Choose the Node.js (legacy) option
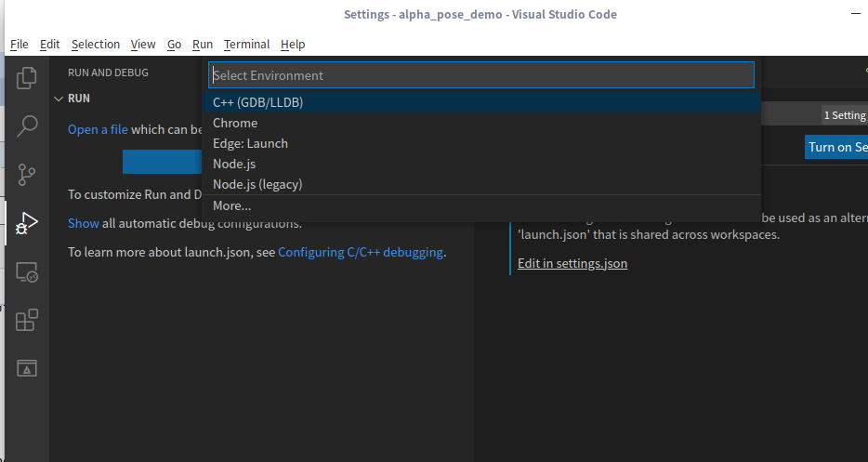Screen dimensions: 868x462 pyautogui.click(x=481, y=184)
